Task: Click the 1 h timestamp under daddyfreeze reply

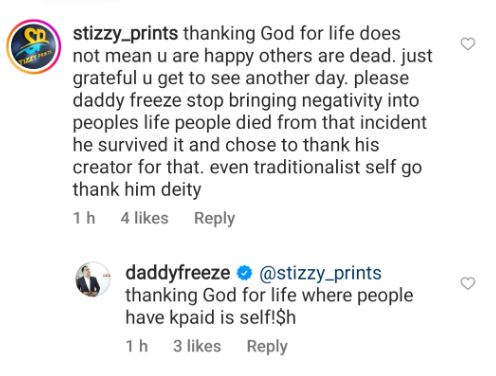Action: 137,346
